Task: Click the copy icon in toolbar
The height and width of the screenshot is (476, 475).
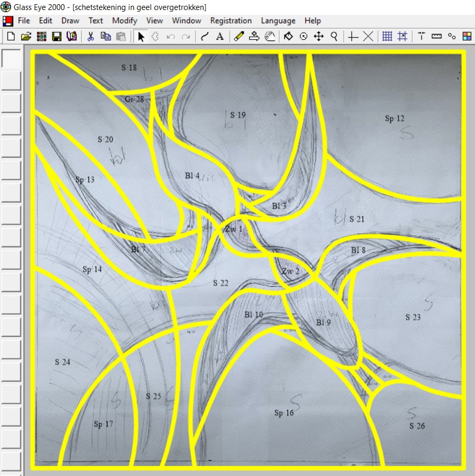Action: [x=106, y=36]
